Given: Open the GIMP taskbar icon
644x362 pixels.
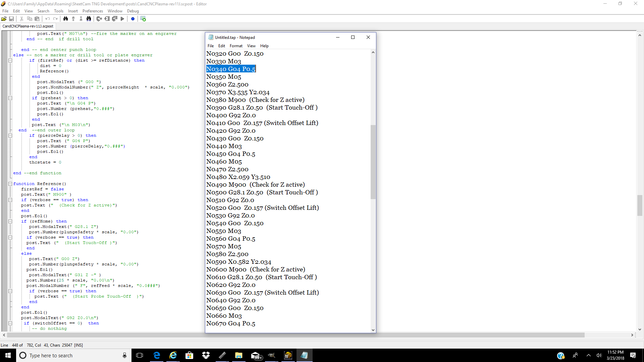Looking at the screenshot, I should (x=272, y=355).
